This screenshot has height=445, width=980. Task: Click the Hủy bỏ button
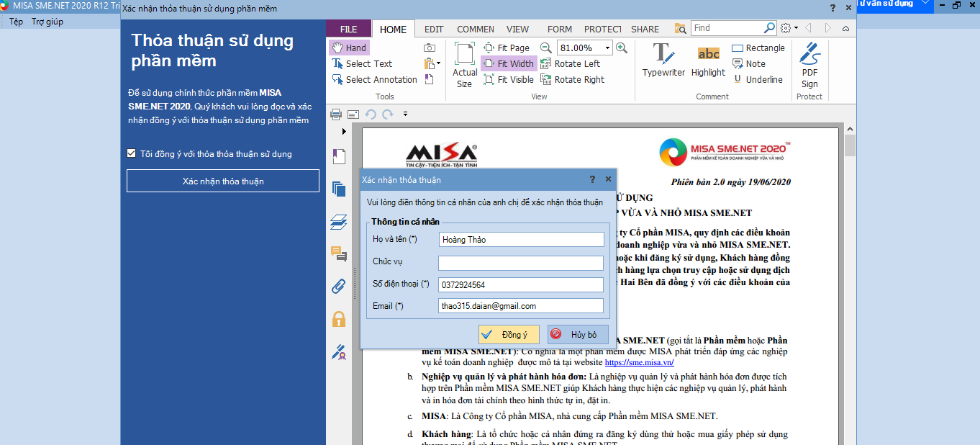tap(578, 334)
